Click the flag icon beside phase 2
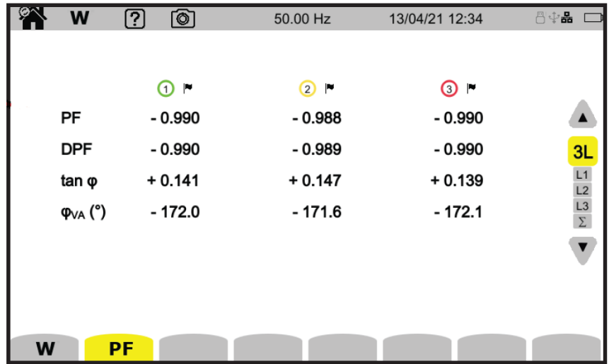 (x=330, y=88)
